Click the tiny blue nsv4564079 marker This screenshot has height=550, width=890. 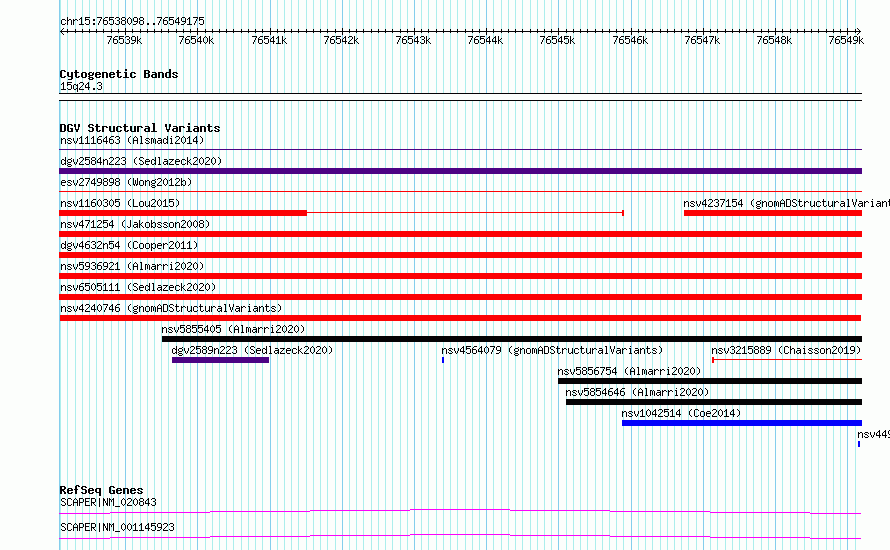point(443,360)
